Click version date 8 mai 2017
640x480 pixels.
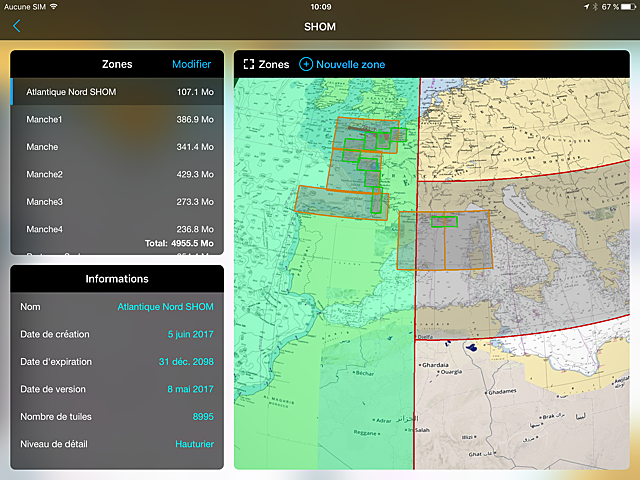pyautogui.click(x=190, y=389)
